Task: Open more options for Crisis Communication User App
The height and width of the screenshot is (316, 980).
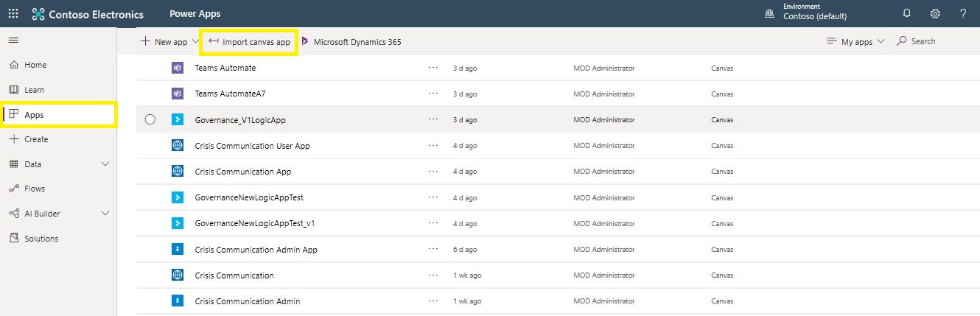Action: (x=433, y=146)
